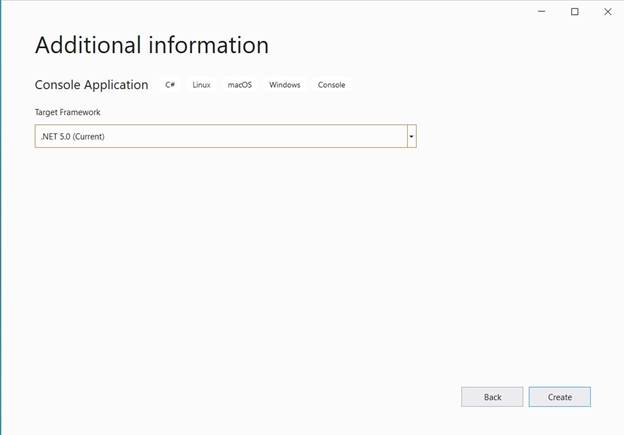Viewport: 624px width, 435px height.
Task: Click the Additional information title
Action: click(152, 45)
